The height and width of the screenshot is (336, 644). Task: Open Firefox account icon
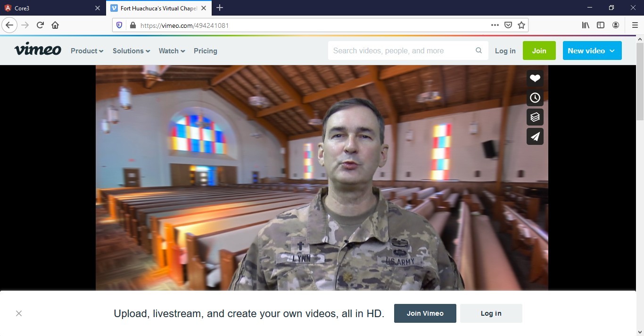pos(616,25)
